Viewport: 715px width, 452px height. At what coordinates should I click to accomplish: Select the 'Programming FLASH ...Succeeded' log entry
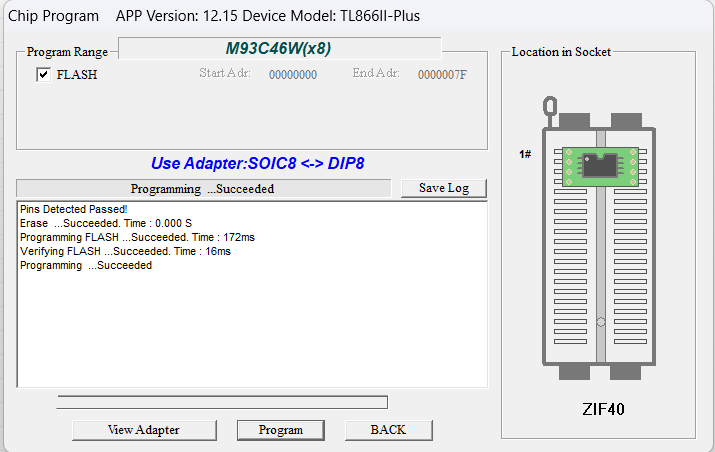(137, 237)
